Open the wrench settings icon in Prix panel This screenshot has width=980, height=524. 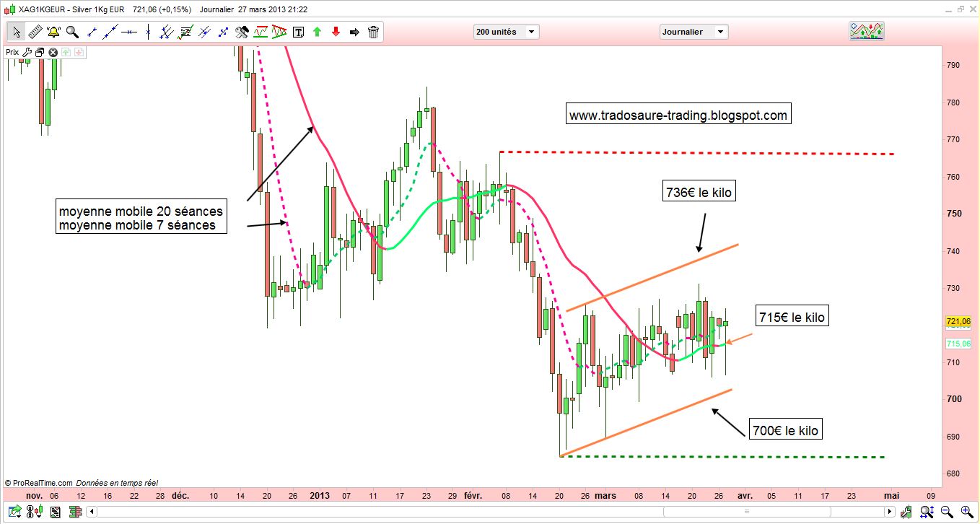[27, 52]
